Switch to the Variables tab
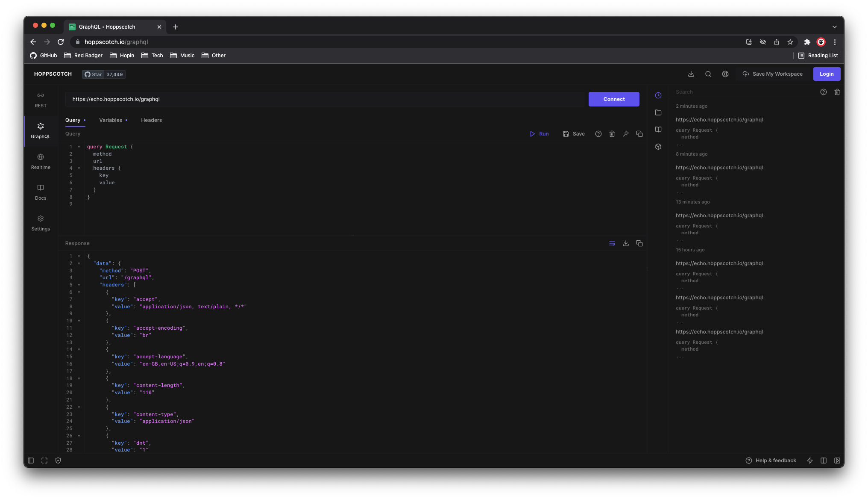 [111, 120]
